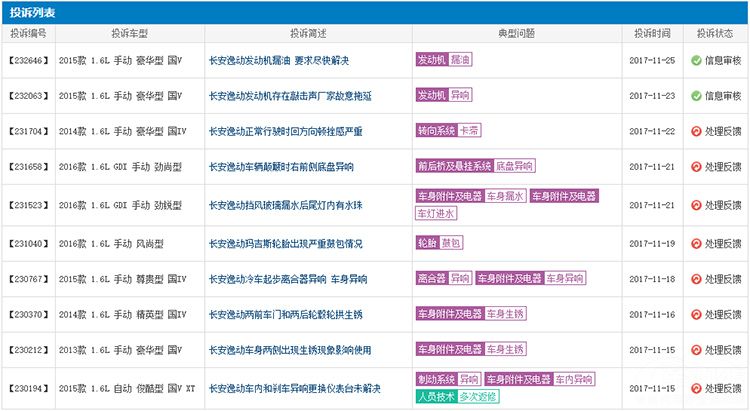The width and height of the screenshot is (750, 411).
Task: Click complaint number 【230212】
Action: [x=29, y=350]
